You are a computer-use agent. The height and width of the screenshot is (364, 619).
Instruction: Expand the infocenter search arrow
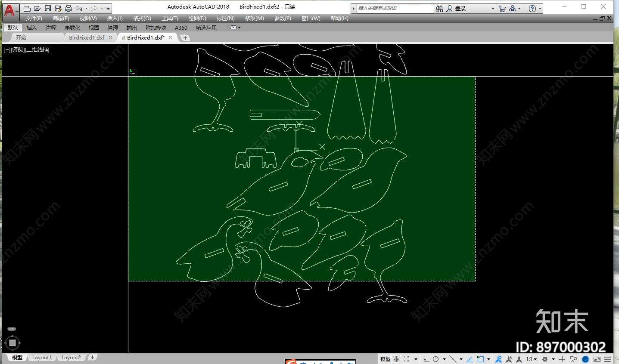pos(353,8)
